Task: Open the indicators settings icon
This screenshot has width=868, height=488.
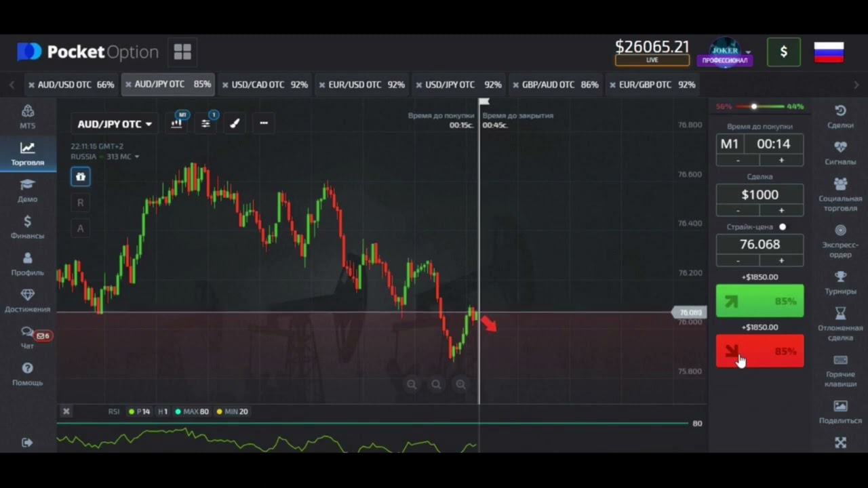Action: click(205, 123)
